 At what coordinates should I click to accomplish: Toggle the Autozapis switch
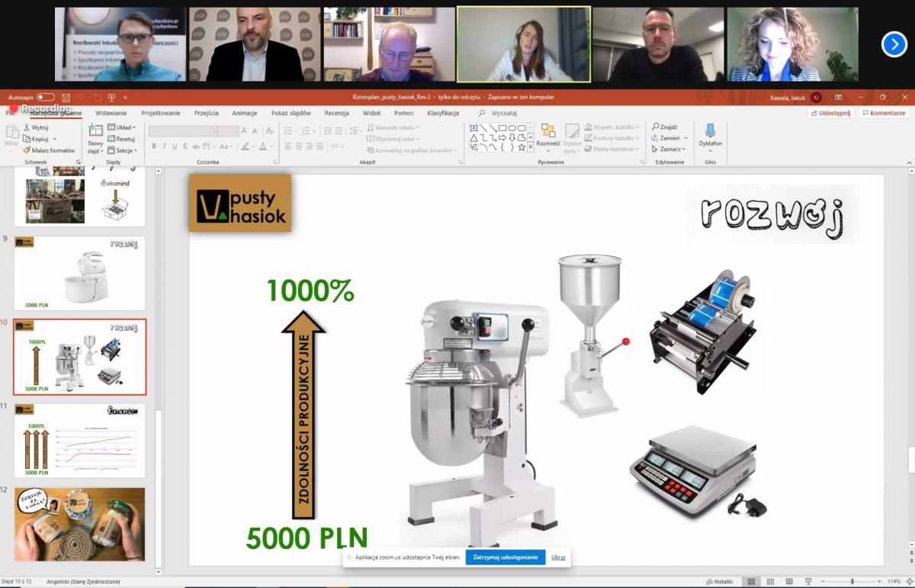click(x=46, y=97)
